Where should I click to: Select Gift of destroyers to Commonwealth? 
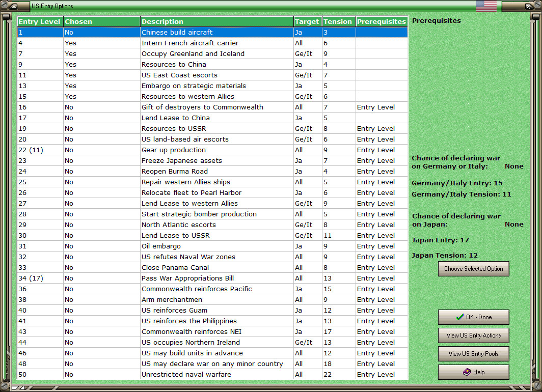(x=212, y=107)
